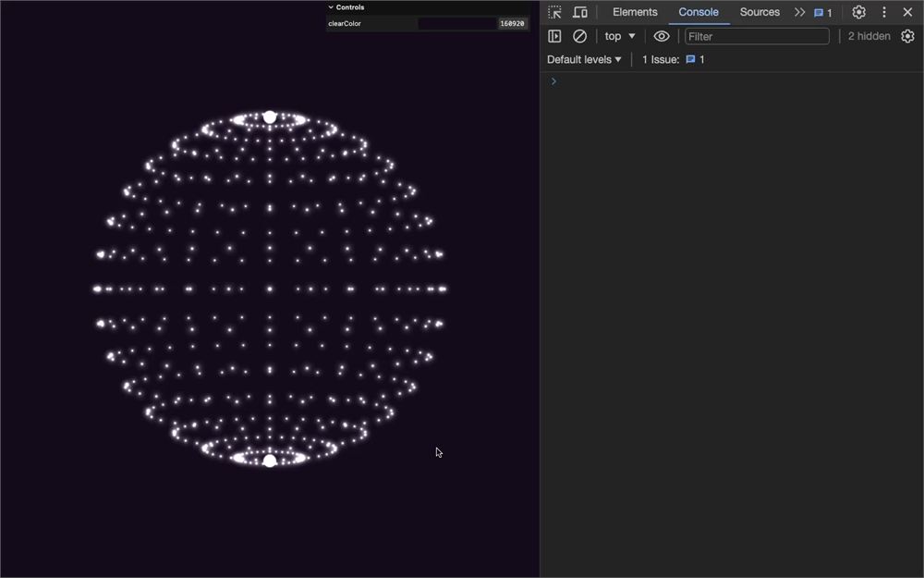924x578 pixels.
Task: Create a live expression with eye icon
Action: tap(662, 37)
